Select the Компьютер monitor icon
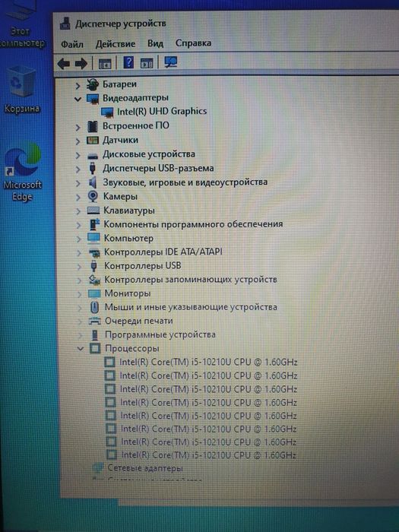 [93, 238]
